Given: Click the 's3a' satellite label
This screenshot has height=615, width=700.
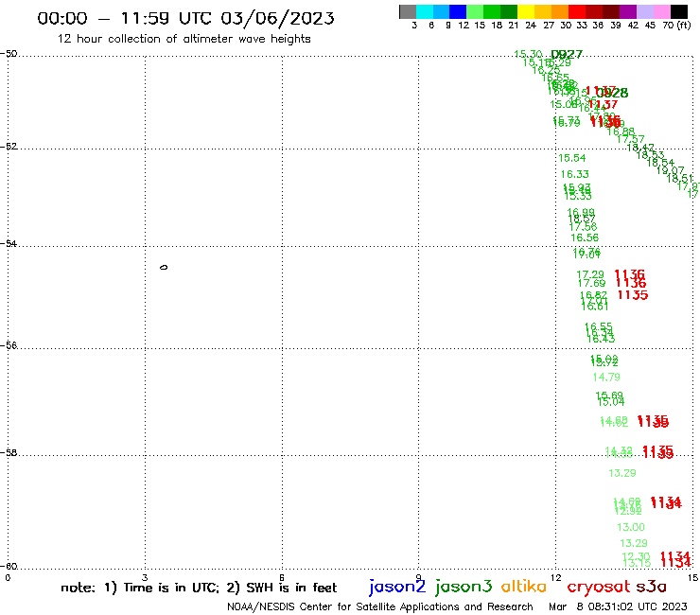Looking at the screenshot, I should pyautogui.click(x=651, y=587).
